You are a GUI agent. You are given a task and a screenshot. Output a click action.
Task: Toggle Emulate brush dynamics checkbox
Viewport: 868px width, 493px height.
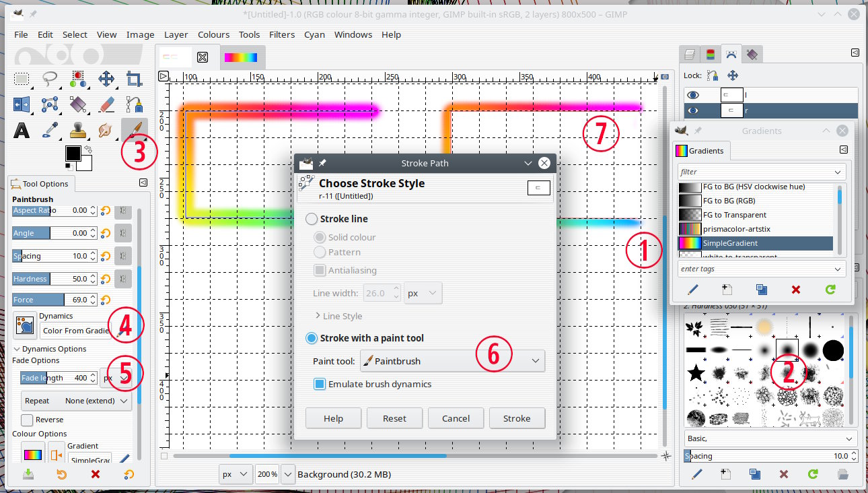coord(320,384)
